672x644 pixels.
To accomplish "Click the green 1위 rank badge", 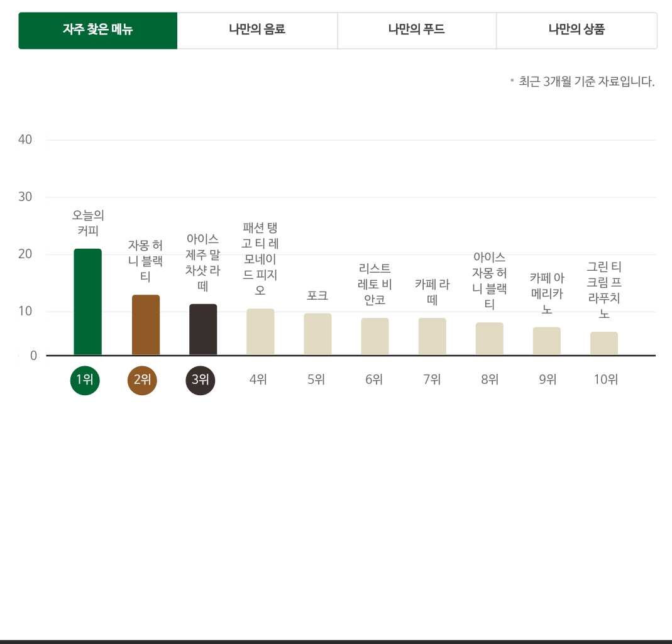I will click(85, 379).
